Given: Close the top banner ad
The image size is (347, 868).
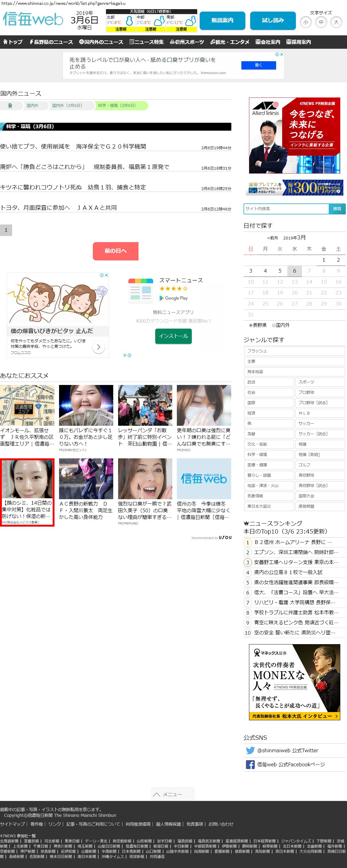Looking at the screenshot, I should (282, 54).
